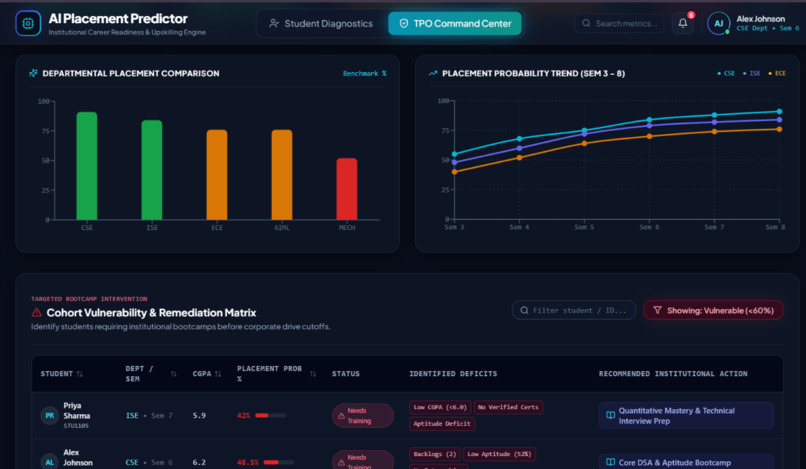
Task: Click the Low CGPA (<6.0) deficit tag
Action: click(x=440, y=407)
